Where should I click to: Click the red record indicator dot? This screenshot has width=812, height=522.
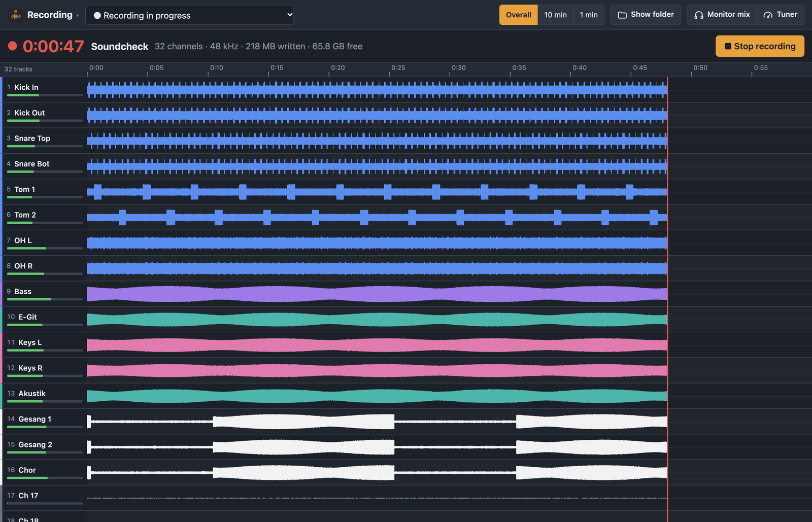[13, 46]
